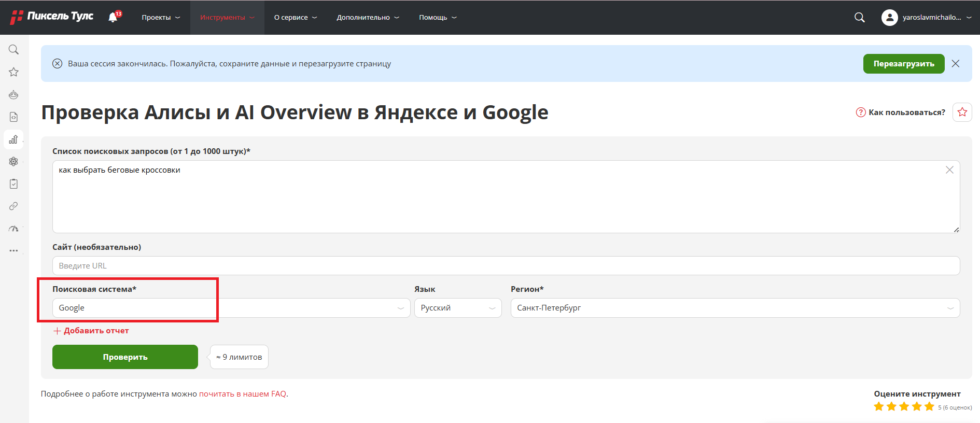Open the robot icon in the sidebar
Screen dimensions: 980x423
(14, 95)
